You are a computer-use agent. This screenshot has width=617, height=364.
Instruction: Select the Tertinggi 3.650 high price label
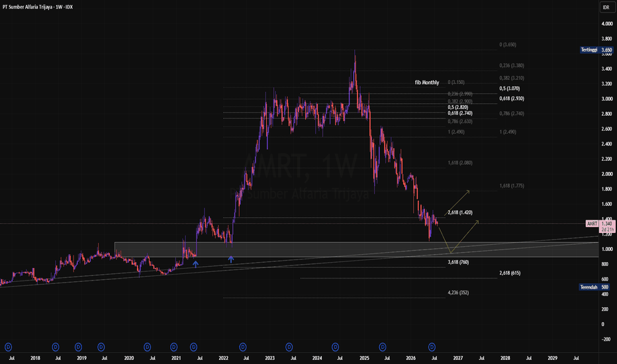[x=596, y=50]
